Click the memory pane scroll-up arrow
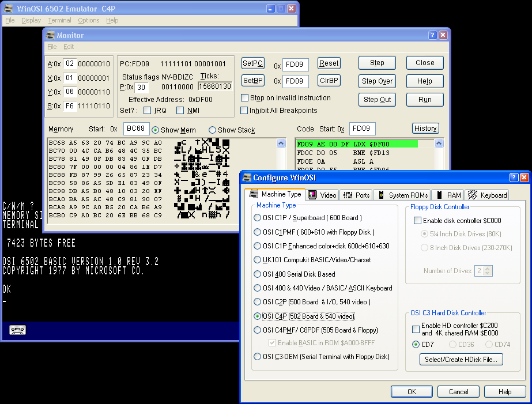Image resolution: width=532 pixels, height=404 pixels. (281, 143)
